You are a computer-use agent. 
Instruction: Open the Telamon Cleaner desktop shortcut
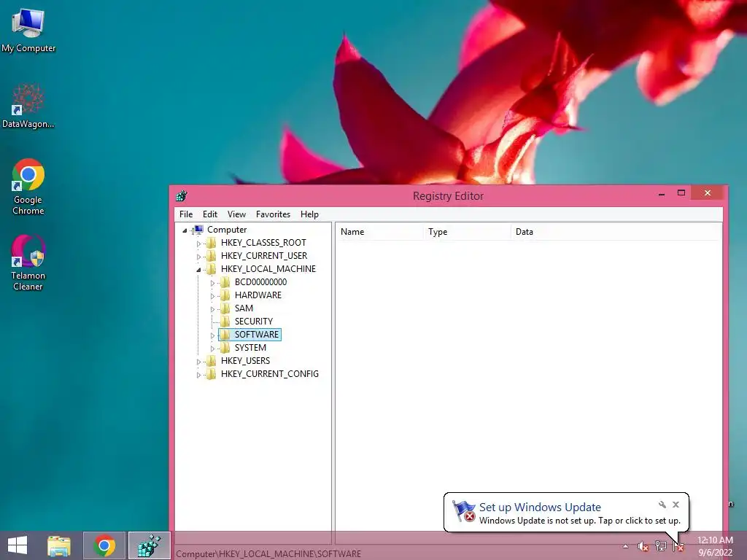(x=28, y=262)
